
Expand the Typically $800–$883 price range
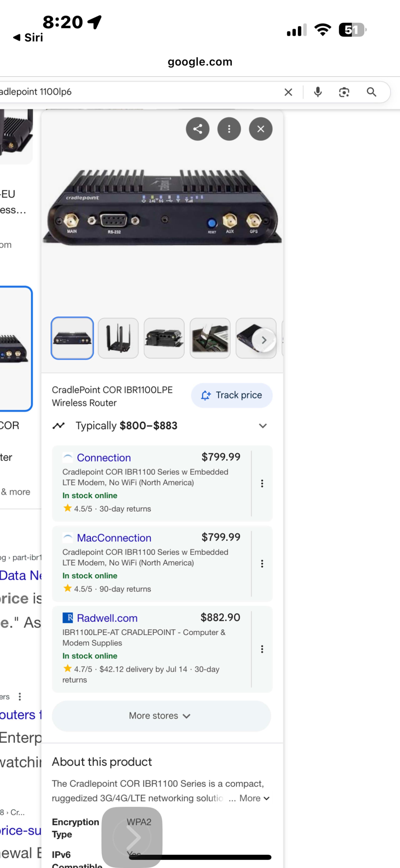263,426
